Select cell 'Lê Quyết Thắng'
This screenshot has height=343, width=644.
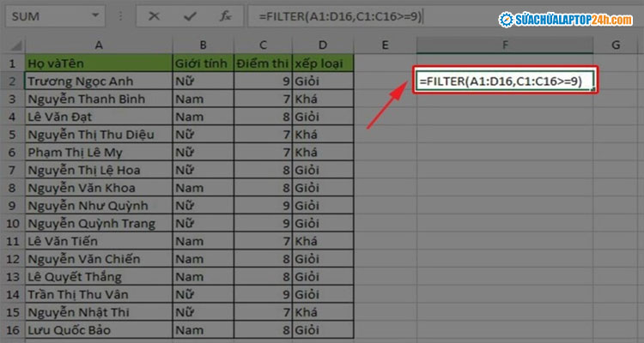99,276
